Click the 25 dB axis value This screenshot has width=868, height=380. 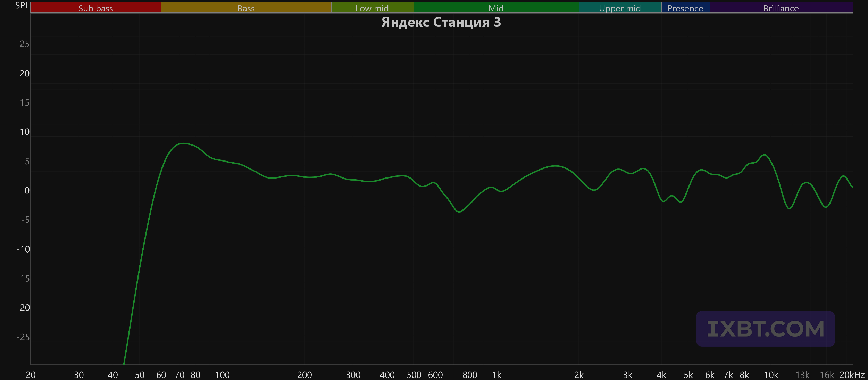(25, 44)
